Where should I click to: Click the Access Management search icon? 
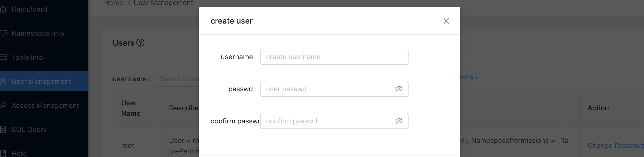3,105
